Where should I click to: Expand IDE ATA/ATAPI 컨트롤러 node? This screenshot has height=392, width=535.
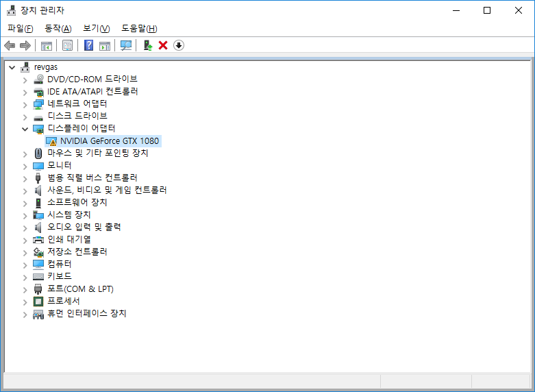point(25,93)
